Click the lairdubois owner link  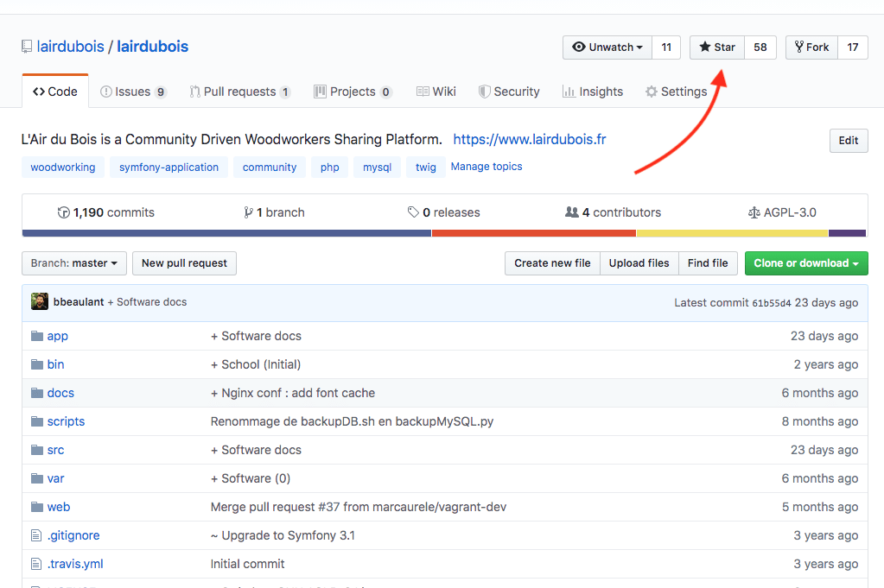(71, 47)
